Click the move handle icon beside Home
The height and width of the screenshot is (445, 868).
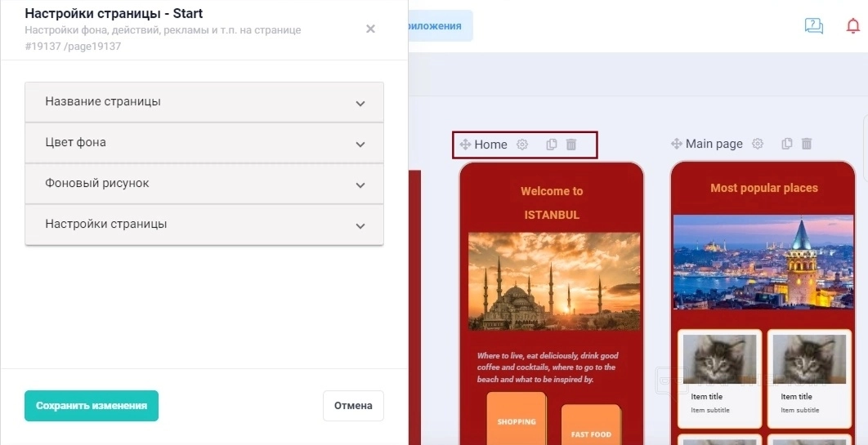click(x=465, y=145)
